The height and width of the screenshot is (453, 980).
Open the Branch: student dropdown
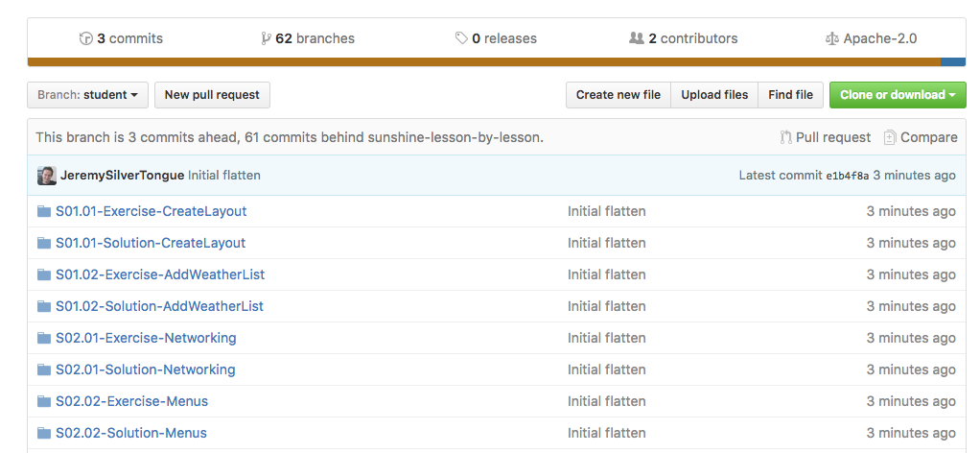[x=87, y=95]
